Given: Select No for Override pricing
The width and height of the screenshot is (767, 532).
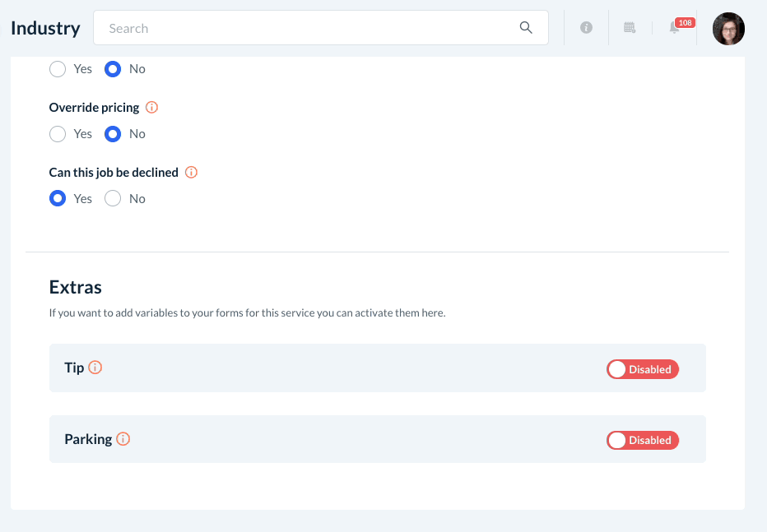Looking at the screenshot, I should [113, 134].
